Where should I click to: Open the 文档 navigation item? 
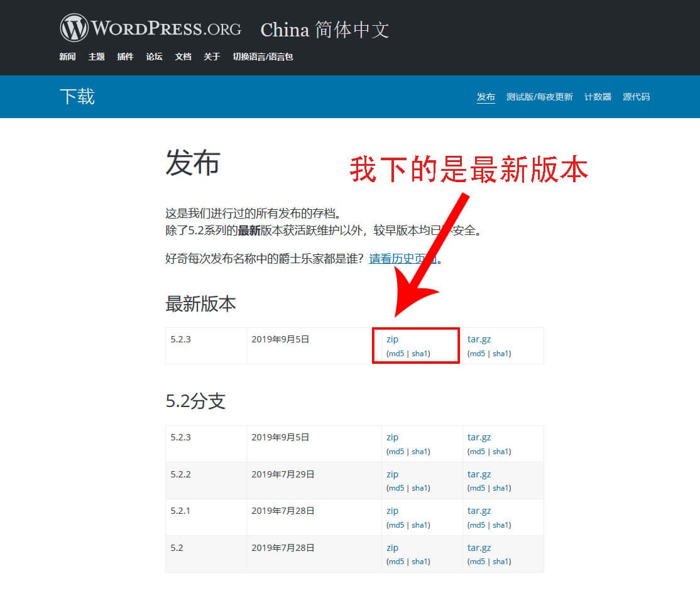(183, 57)
